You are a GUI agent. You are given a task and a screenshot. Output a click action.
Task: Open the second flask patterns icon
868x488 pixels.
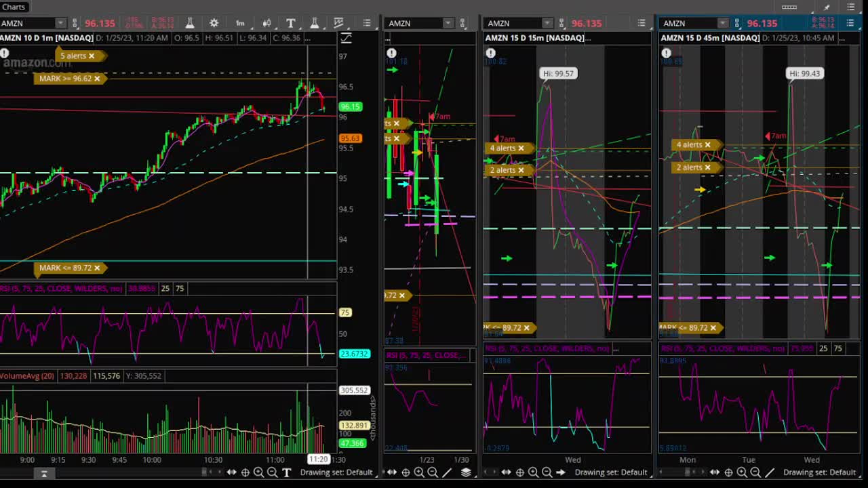315,23
